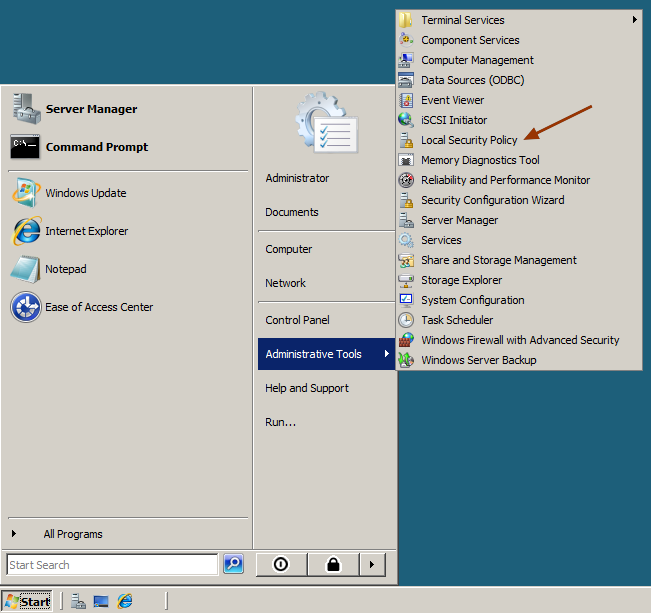Click the Command Prompt console icon

point(25,147)
